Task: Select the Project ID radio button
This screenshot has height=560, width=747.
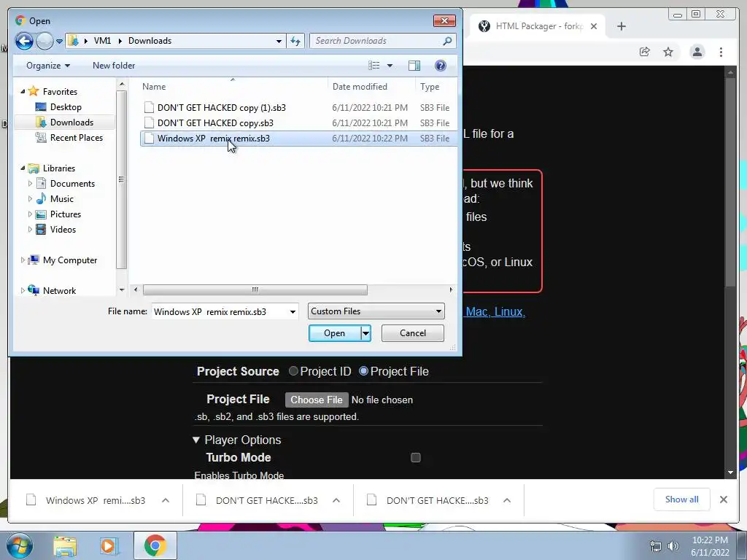Action: click(x=293, y=371)
